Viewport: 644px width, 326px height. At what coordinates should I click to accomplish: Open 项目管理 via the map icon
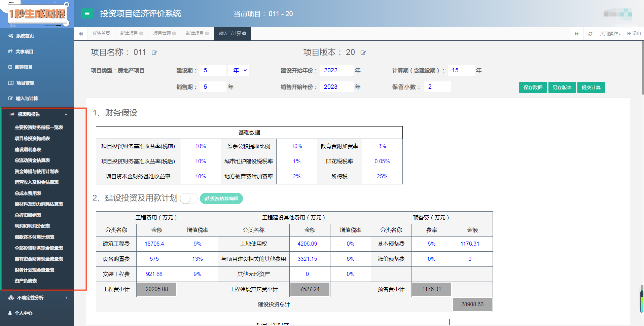click(11, 83)
